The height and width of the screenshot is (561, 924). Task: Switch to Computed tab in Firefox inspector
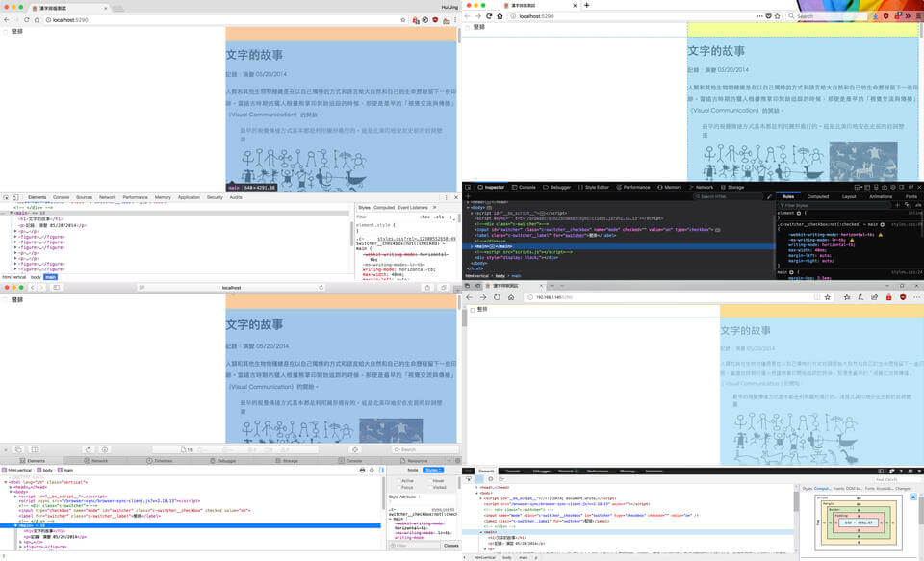pyautogui.click(x=818, y=196)
